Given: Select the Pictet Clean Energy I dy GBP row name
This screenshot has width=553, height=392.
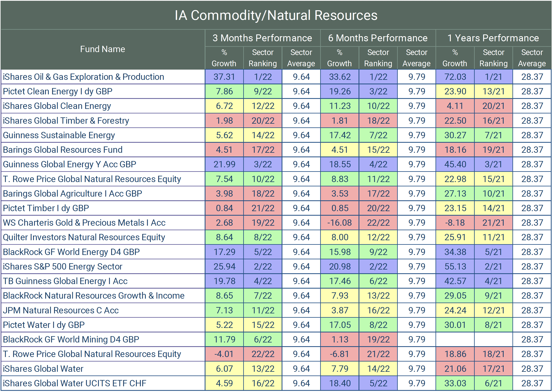Looking at the screenshot, I should (57, 91).
